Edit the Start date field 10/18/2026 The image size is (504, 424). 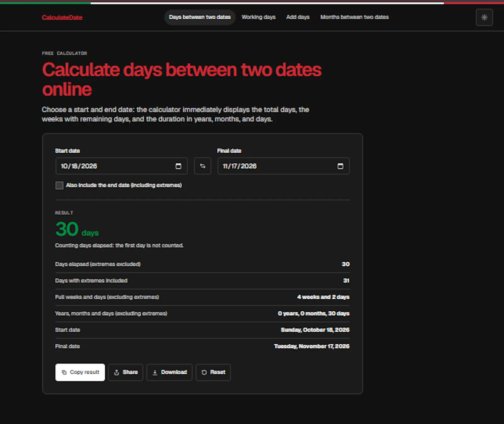click(x=122, y=166)
